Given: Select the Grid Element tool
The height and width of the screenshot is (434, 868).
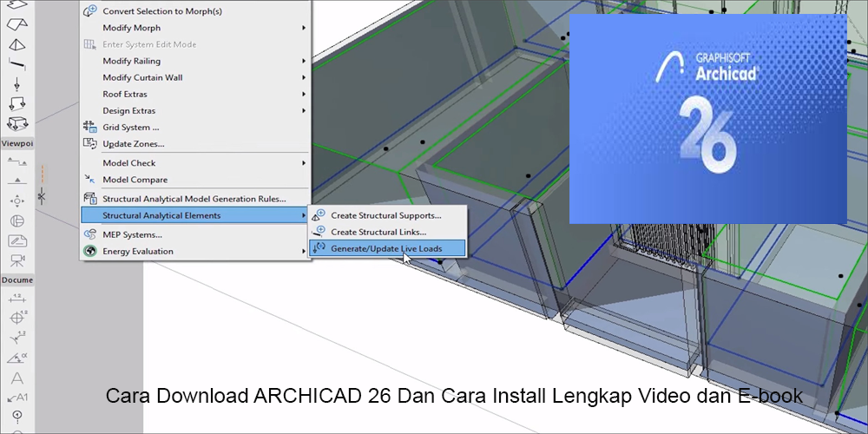Looking at the screenshot, I should coord(17,416).
